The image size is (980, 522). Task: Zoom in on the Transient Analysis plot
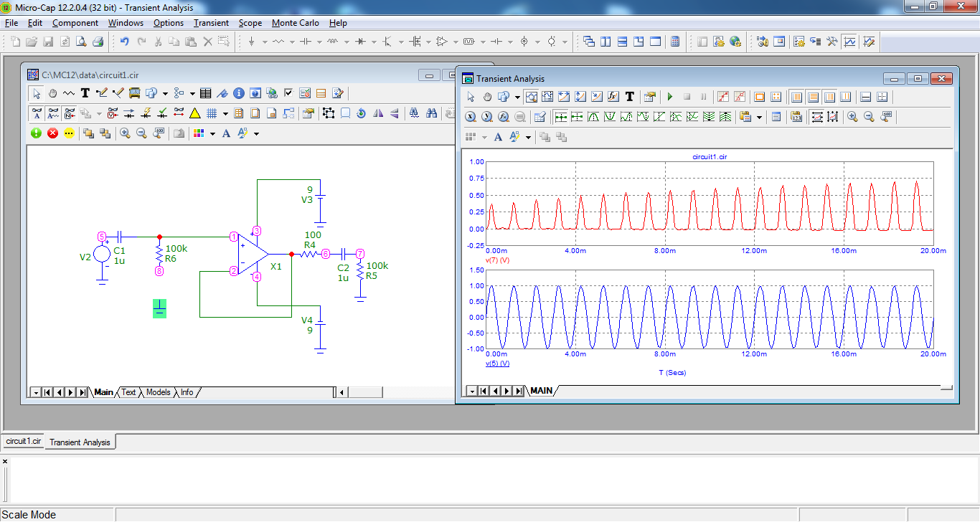pyautogui.click(x=852, y=117)
